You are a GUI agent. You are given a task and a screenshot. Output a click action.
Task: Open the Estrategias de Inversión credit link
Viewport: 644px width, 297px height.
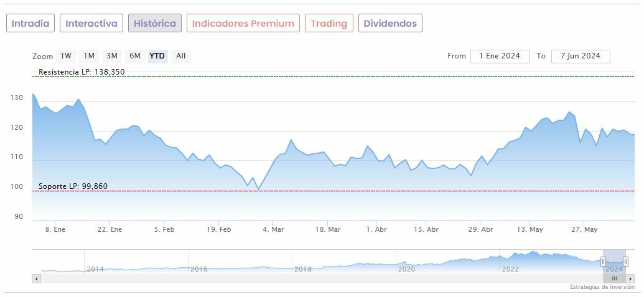602,287
